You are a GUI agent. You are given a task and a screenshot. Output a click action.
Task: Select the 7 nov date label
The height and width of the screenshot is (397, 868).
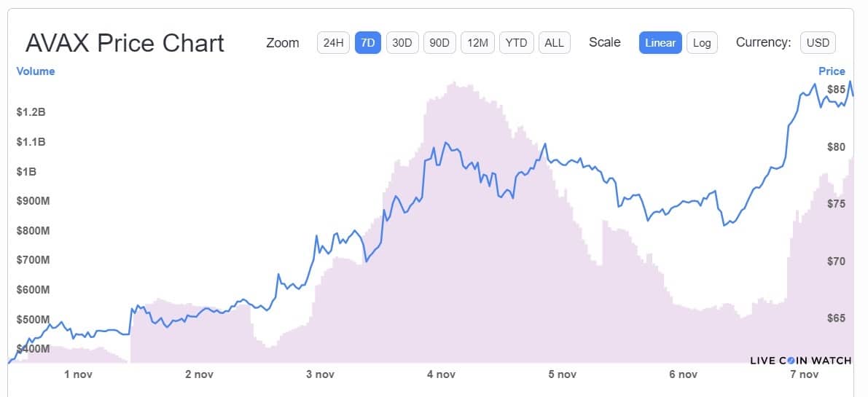pos(804,374)
